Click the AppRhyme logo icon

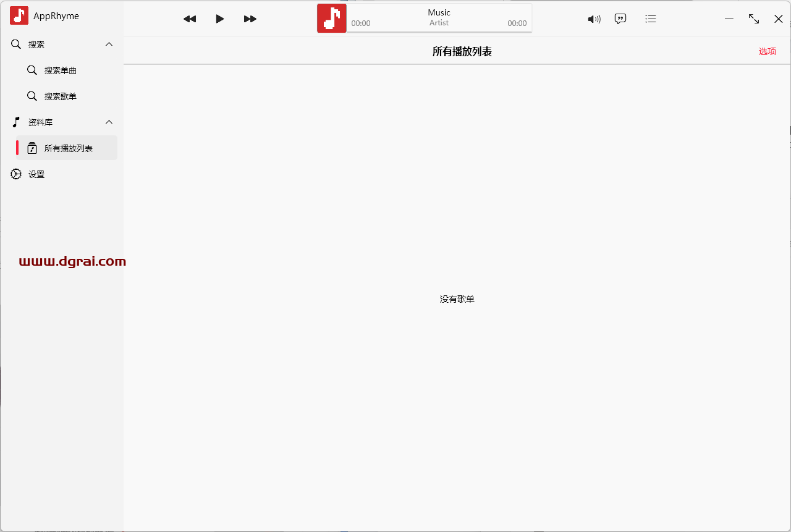coord(19,15)
